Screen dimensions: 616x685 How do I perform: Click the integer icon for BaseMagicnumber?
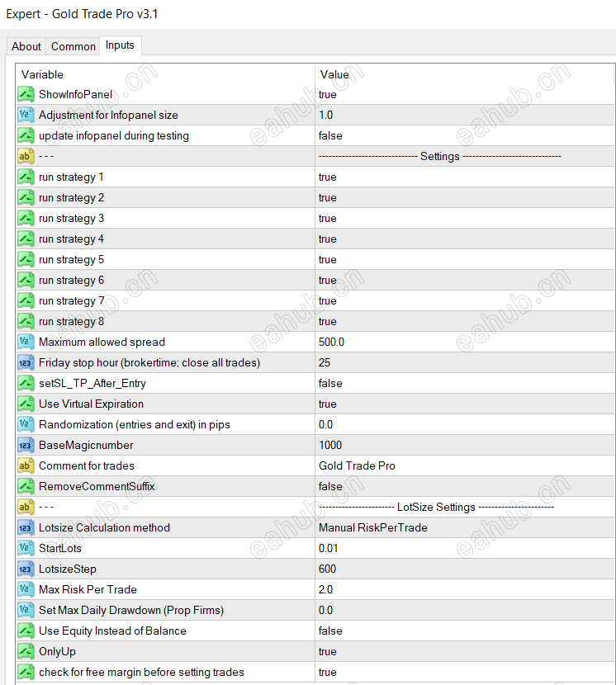coord(26,445)
